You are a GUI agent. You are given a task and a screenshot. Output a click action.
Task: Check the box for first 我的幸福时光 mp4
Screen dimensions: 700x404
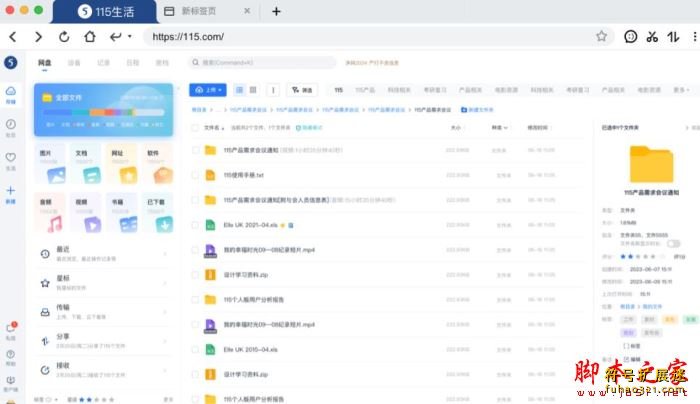pos(195,250)
